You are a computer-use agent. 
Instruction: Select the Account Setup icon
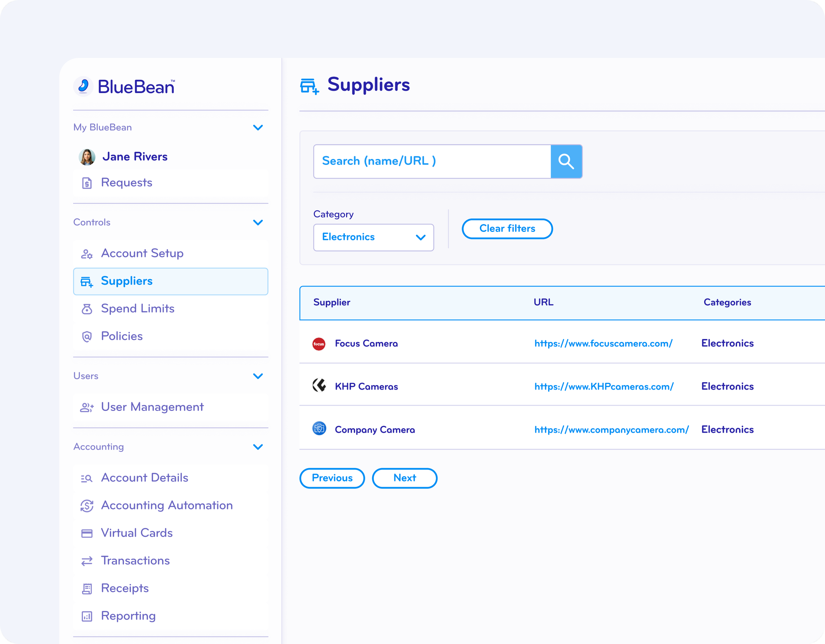click(87, 254)
